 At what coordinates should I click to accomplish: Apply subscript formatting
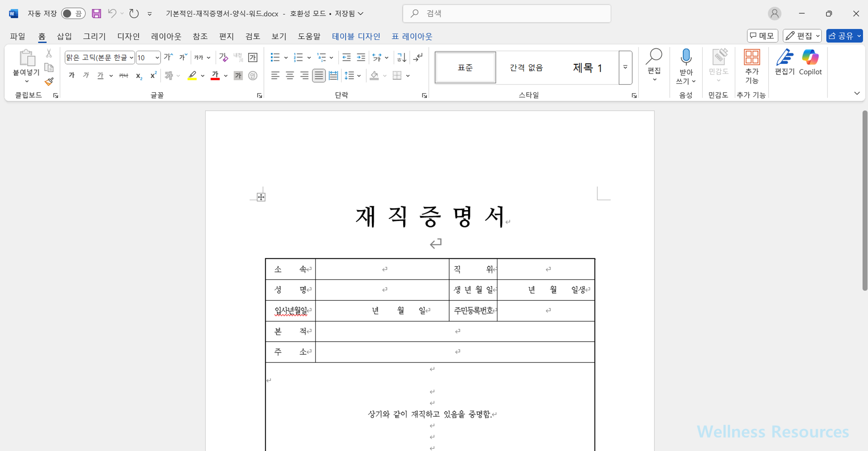pyautogui.click(x=139, y=76)
